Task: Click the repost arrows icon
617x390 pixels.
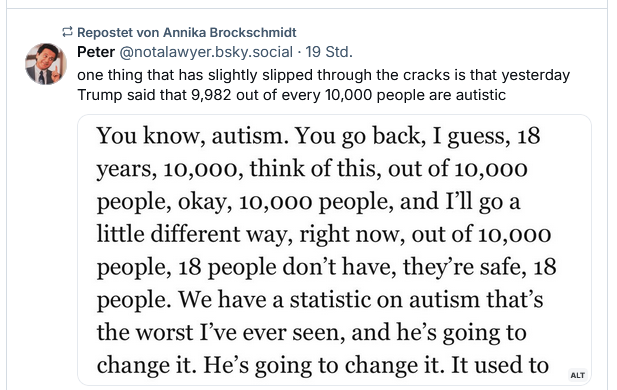Action: pos(67,32)
